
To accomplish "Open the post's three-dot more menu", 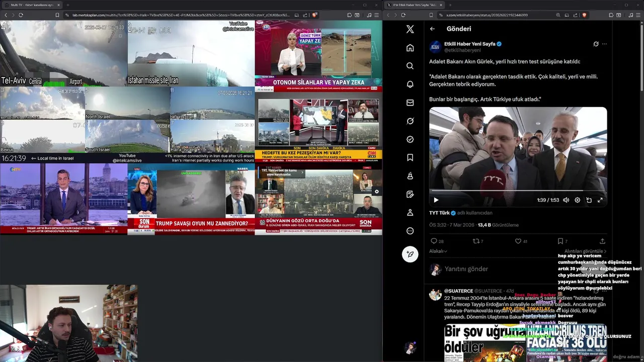I will (x=604, y=44).
